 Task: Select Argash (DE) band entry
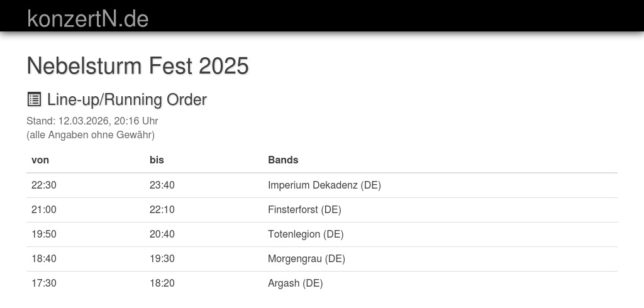(295, 283)
